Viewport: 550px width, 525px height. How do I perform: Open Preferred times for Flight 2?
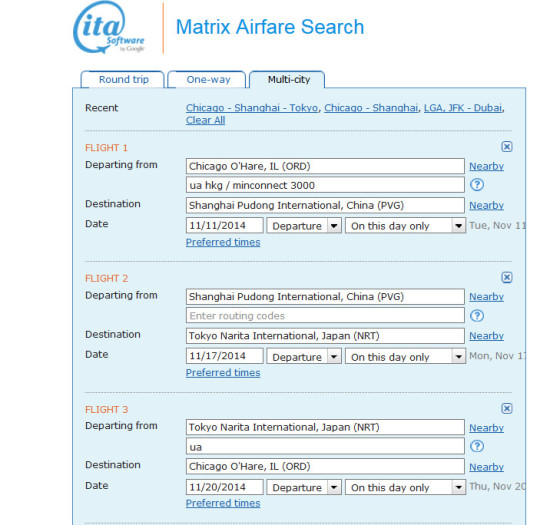pyautogui.click(x=223, y=373)
